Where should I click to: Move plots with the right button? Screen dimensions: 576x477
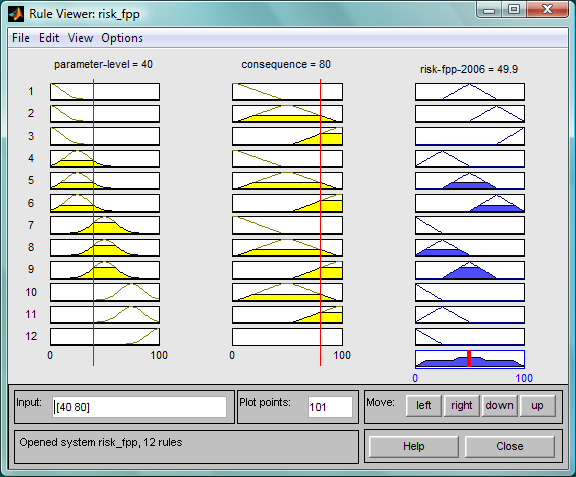pos(462,406)
